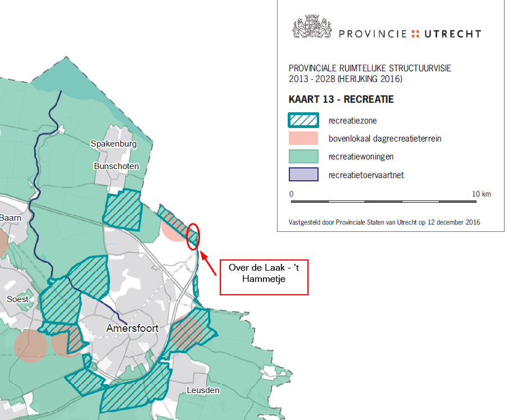Click the red circle marker on the map

click(x=192, y=236)
